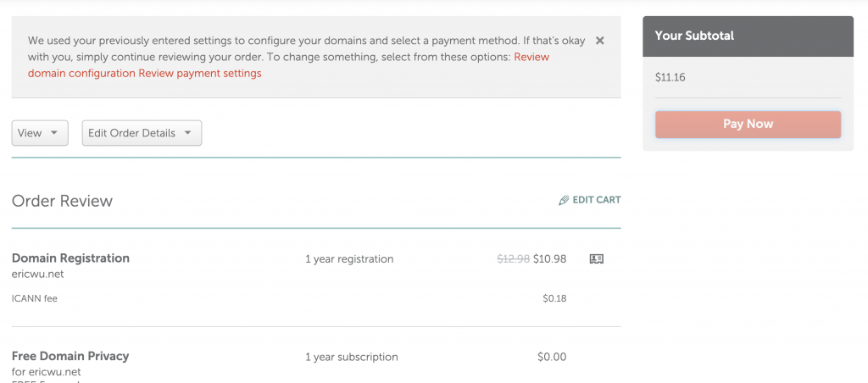
Task: Click the 1 year subscription text
Action: pyautogui.click(x=351, y=357)
